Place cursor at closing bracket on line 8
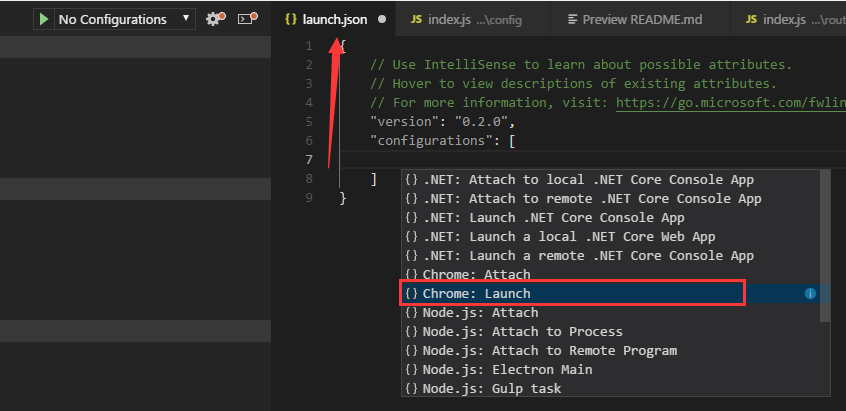This screenshot has height=411, width=846. coord(374,179)
